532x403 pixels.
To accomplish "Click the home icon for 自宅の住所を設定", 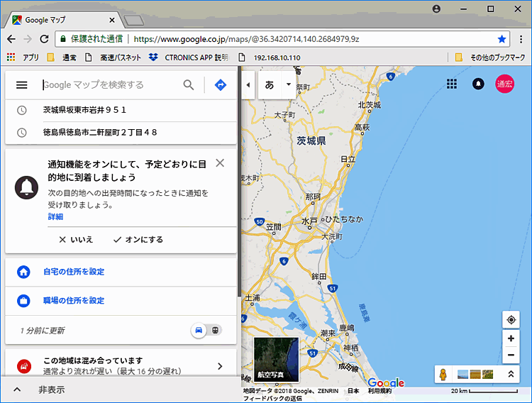I will point(23,272).
